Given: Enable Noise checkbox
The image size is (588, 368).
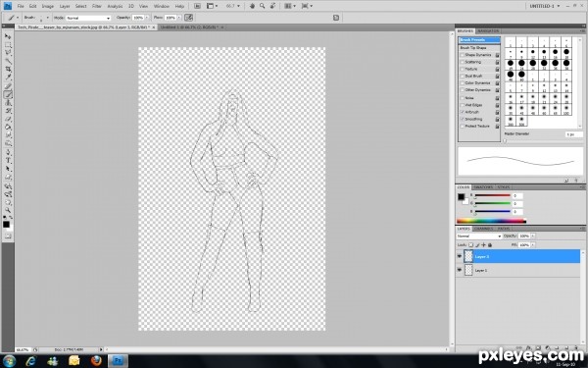Looking at the screenshot, I should click(462, 98).
